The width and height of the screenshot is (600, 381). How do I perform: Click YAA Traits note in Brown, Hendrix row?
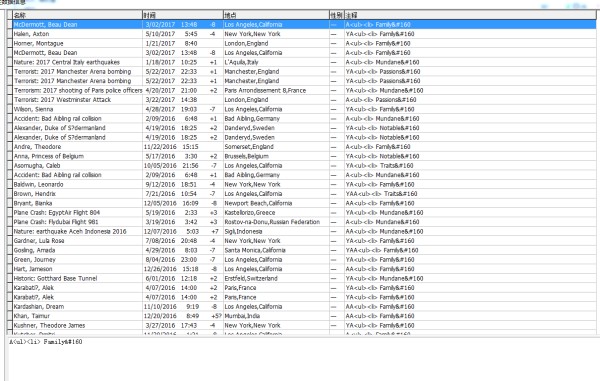click(382, 194)
